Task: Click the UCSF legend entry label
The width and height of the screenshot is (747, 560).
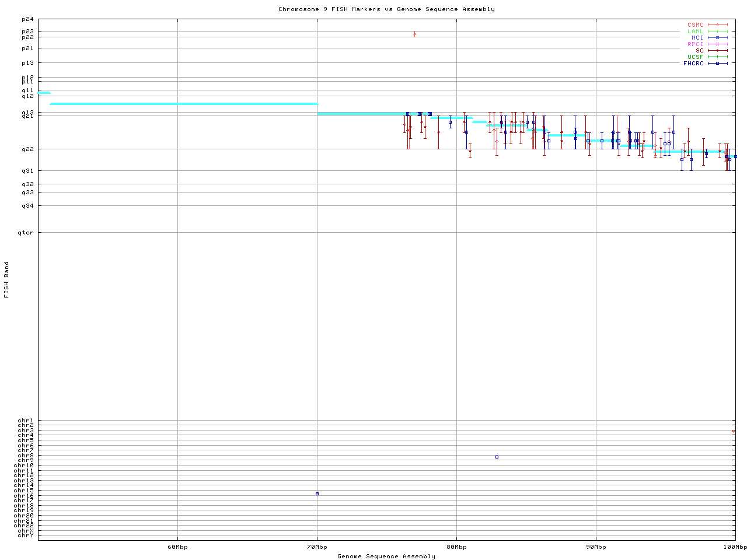Action: (695, 57)
